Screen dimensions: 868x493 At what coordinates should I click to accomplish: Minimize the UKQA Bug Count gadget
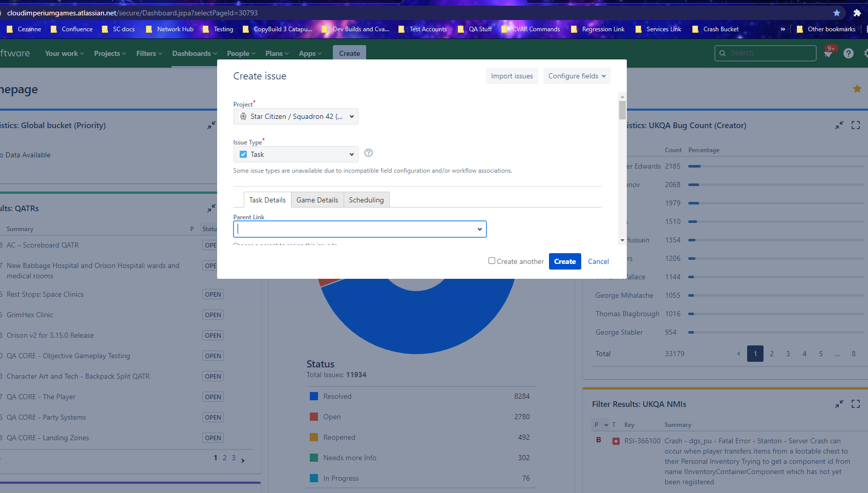coord(839,125)
